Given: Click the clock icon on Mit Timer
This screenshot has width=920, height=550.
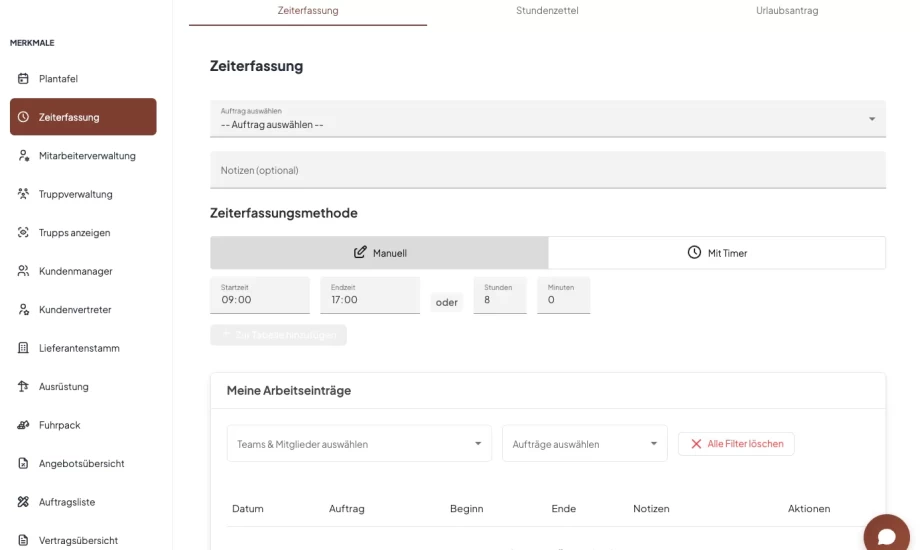Looking at the screenshot, I should pyautogui.click(x=694, y=252).
